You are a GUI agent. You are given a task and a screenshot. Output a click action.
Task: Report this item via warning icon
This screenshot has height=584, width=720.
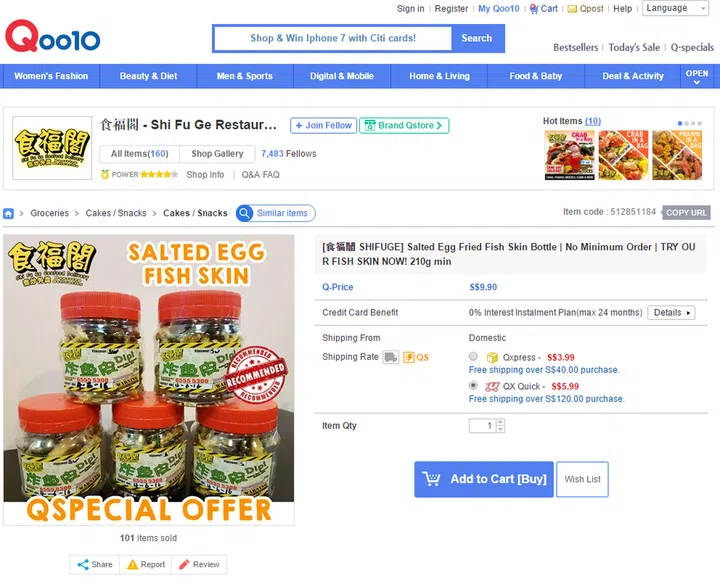point(134,564)
